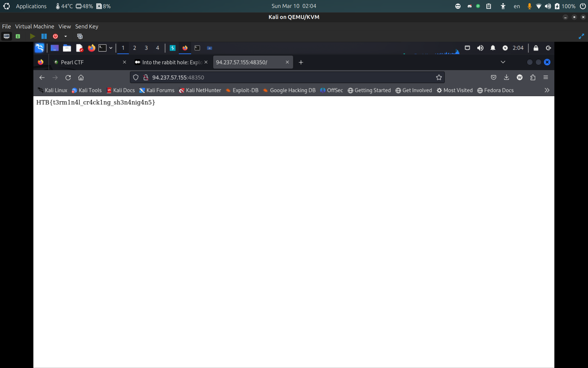Click the Kali power manager icon
Image resolution: width=588 pixels, height=368 pixels.
(505, 48)
